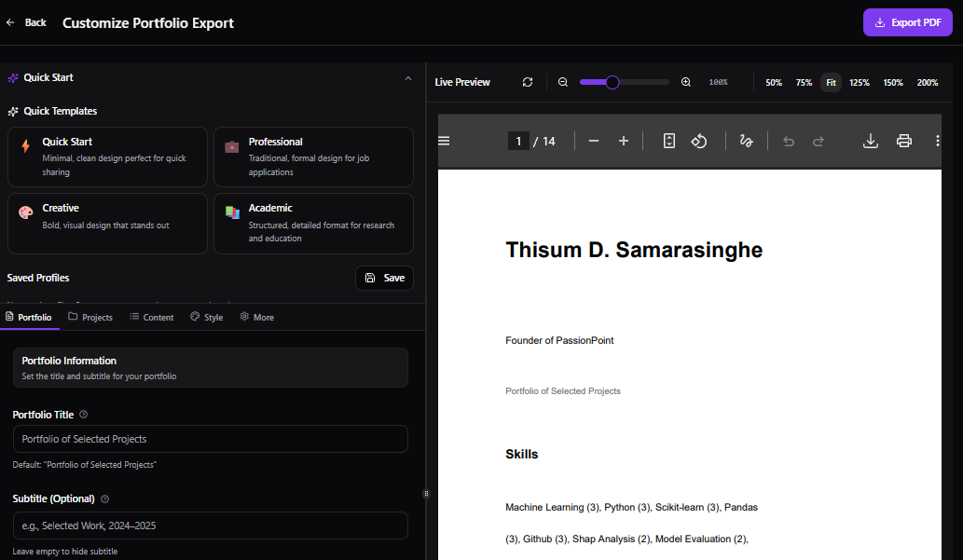
Task: Select the Quick Start template card
Action: point(107,157)
